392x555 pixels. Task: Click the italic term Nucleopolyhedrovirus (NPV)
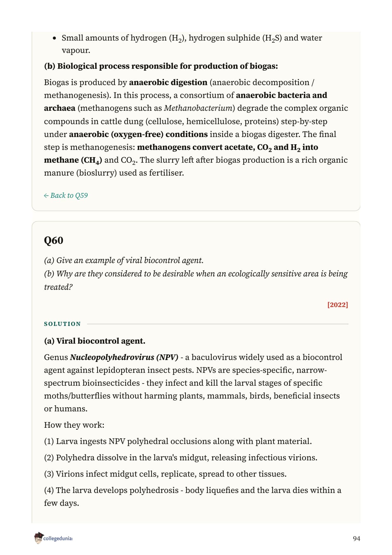tap(124, 357)
